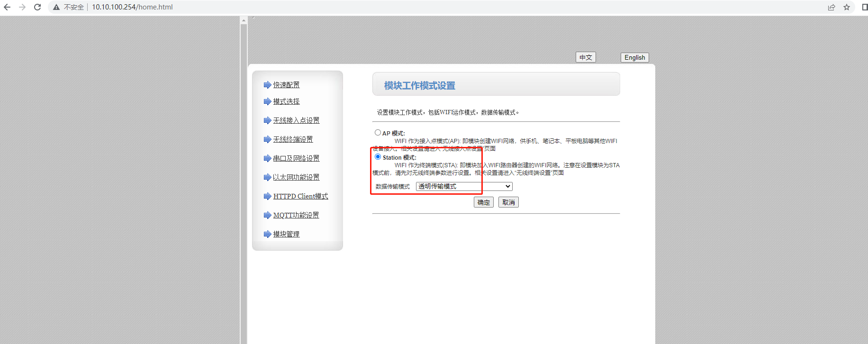868x344 pixels.
Task: Select the AP 模式 radio button
Action: [x=378, y=133]
